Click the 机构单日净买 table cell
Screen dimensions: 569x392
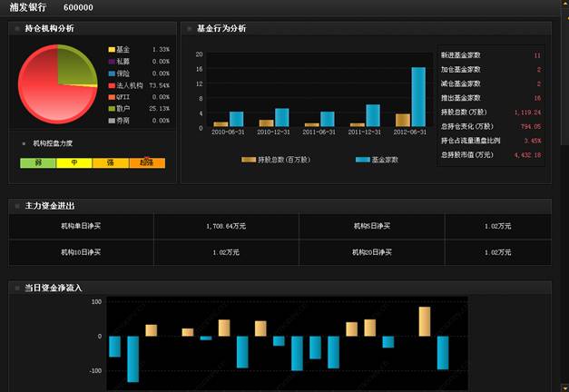[x=81, y=227]
